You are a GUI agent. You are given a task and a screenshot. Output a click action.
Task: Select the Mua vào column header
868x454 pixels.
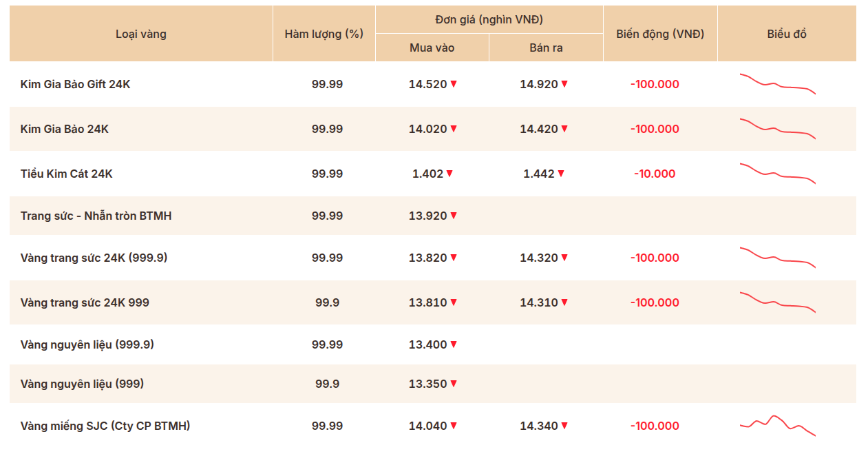tap(432, 48)
